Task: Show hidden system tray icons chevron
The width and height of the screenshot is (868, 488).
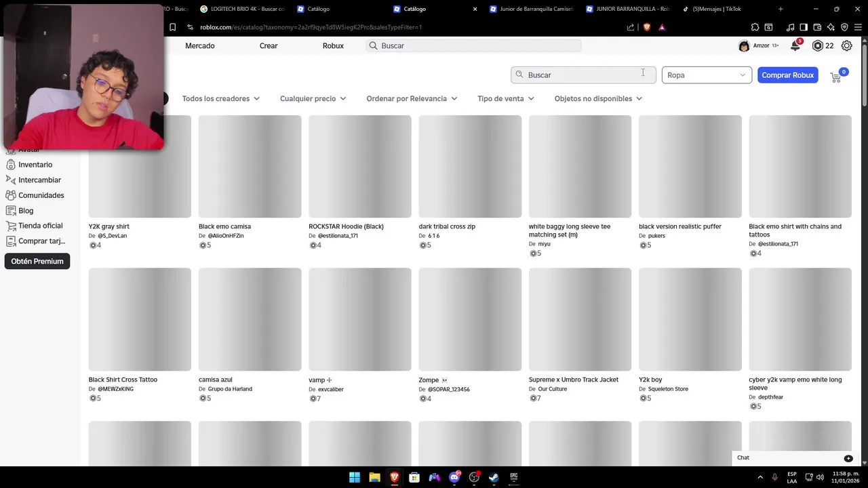Action: (760, 477)
